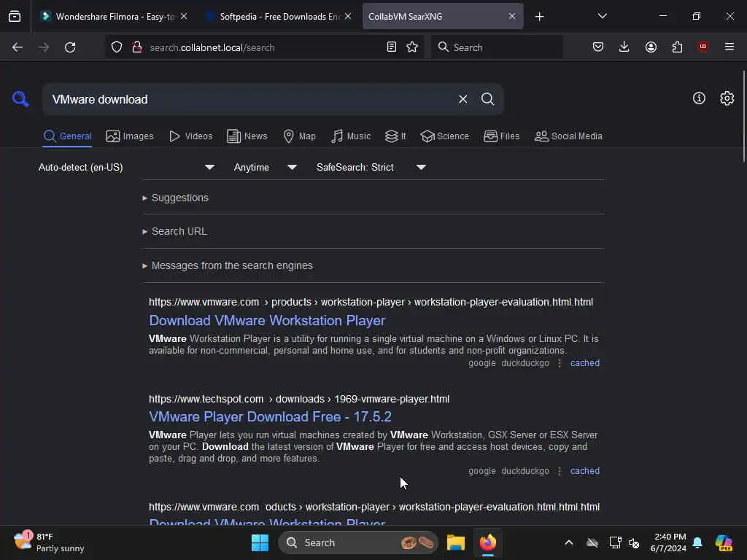Click the Firefox taskbar icon
This screenshot has height=560, width=747.
pyautogui.click(x=487, y=542)
